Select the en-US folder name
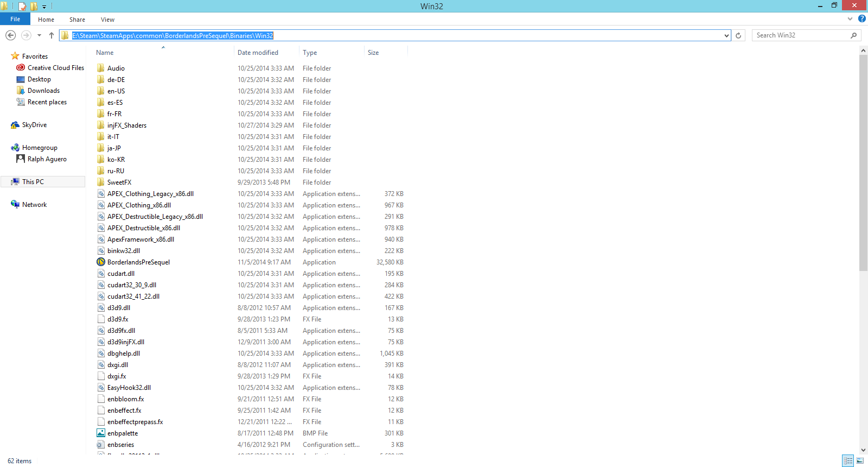The height and width of the screenshot is (467, 868). coord(116,91)
